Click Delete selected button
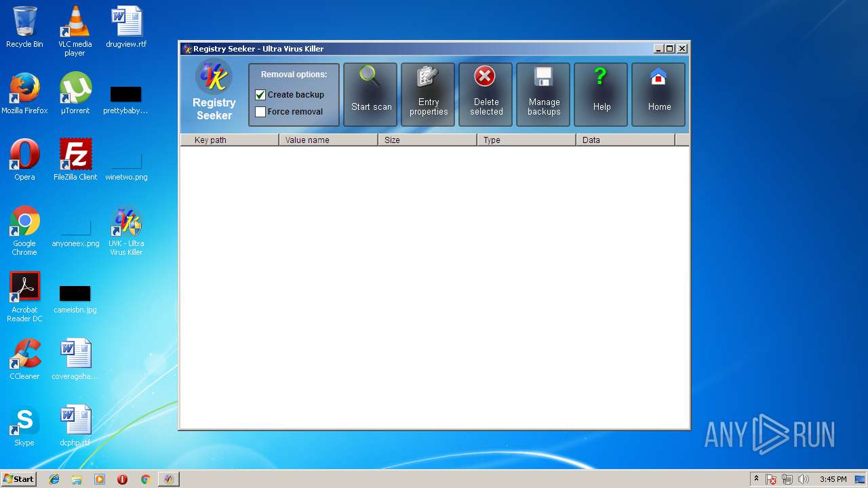Image resolution: width=868 pixels, height=488 pixels. [486, 95]
